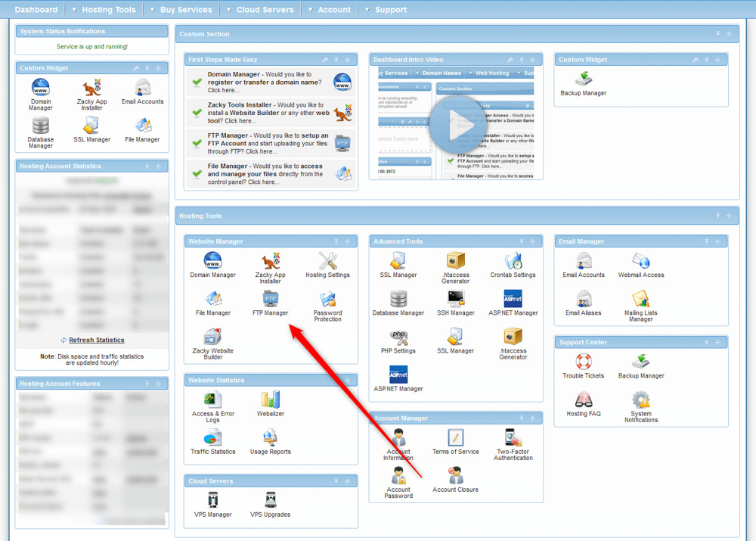
Task: Open Account Closure in Account Manager
Action: click(455, 479)
